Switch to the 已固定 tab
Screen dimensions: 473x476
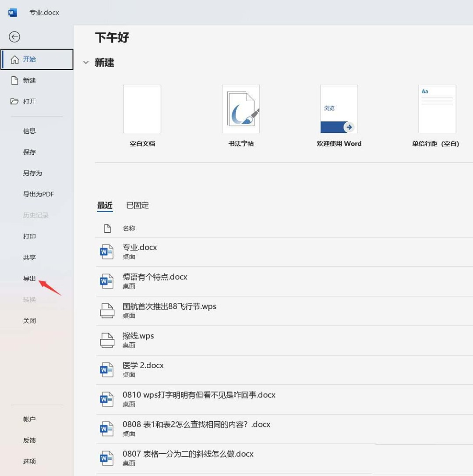(137, 205)
